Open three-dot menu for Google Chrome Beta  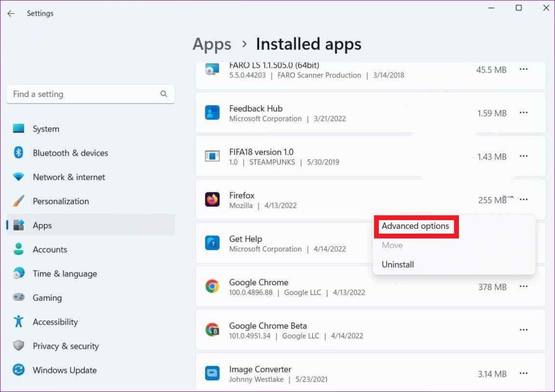(x=524, y=330)
